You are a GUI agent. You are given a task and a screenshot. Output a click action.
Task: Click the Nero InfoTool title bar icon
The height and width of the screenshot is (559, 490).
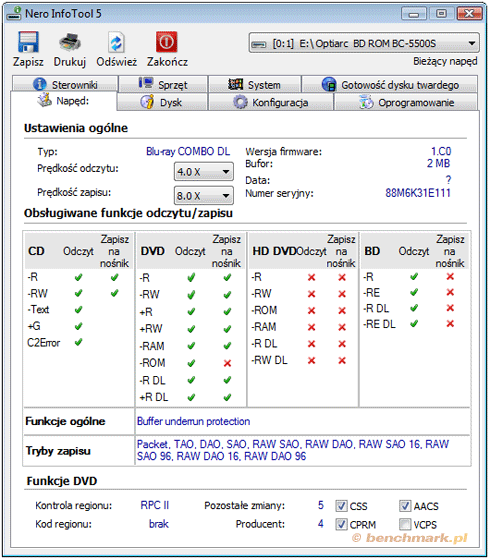(14, 14)
